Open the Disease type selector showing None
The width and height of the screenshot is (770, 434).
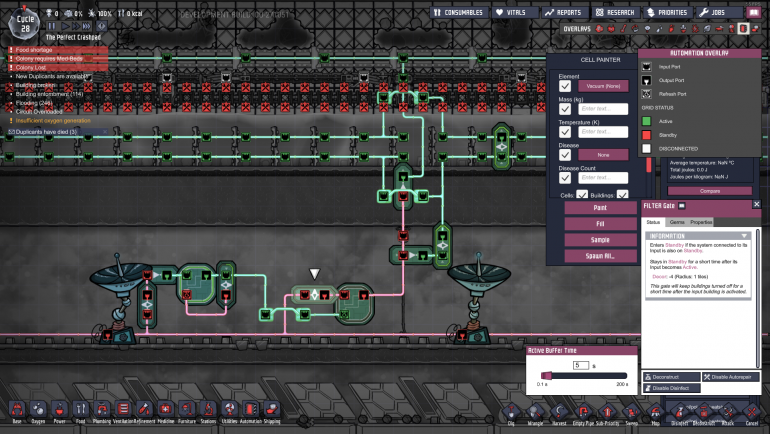603,155
